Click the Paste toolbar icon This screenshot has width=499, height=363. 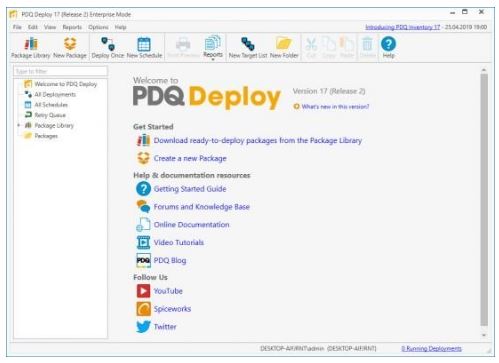pos(347,47)
